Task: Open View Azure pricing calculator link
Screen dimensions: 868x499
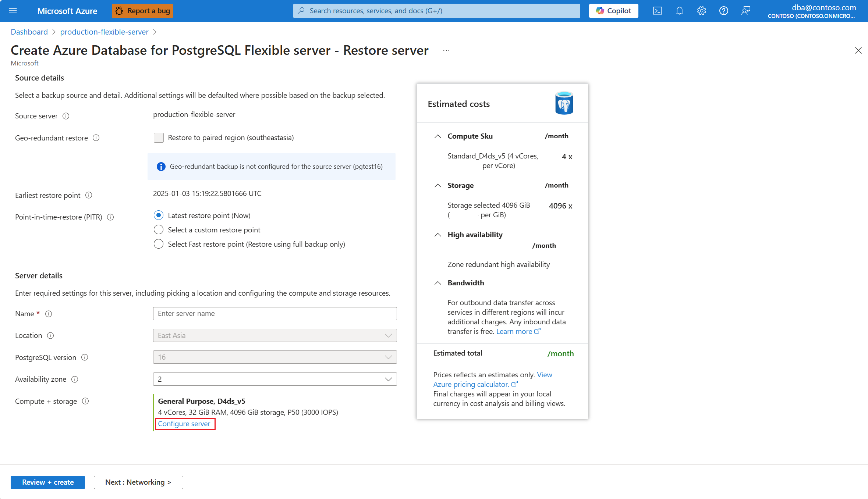Action: pos(475,384)
